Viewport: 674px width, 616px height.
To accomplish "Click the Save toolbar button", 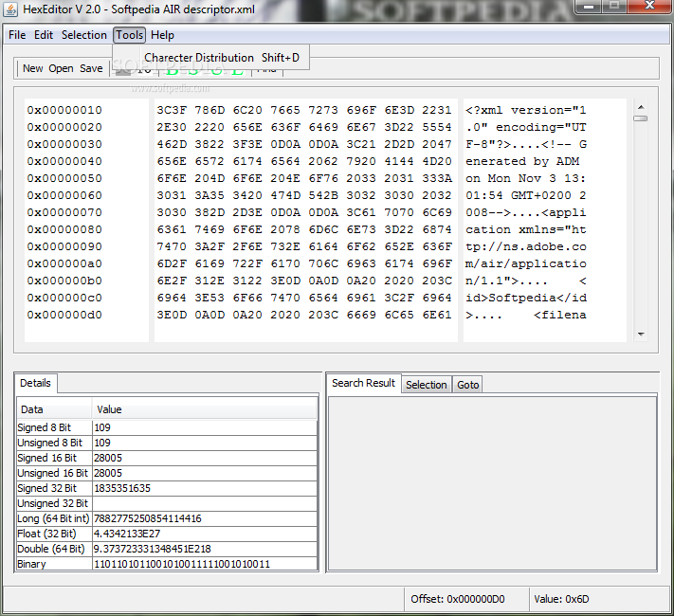I will (x=91, y=68).
